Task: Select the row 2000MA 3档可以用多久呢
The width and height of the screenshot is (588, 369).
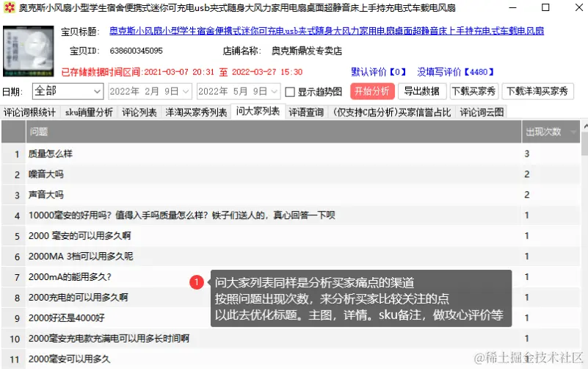Action: (x=291, y=257)
